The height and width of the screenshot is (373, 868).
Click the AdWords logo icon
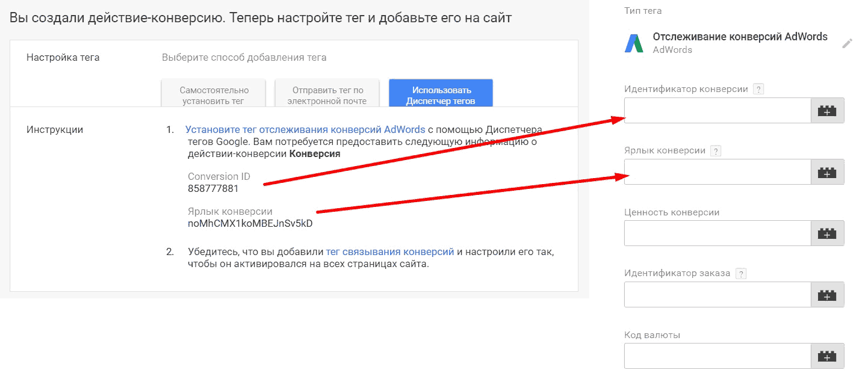click(634, 43)
